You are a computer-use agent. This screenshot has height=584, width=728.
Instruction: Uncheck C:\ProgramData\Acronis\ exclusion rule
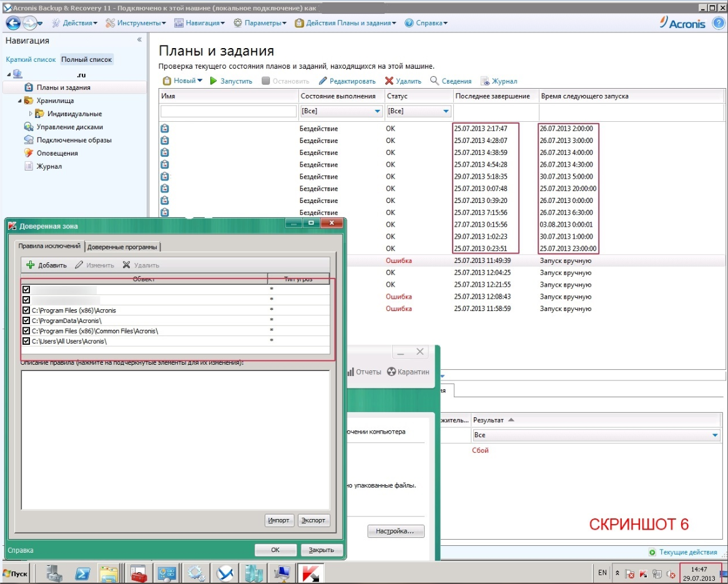click(x=26, y=320)
